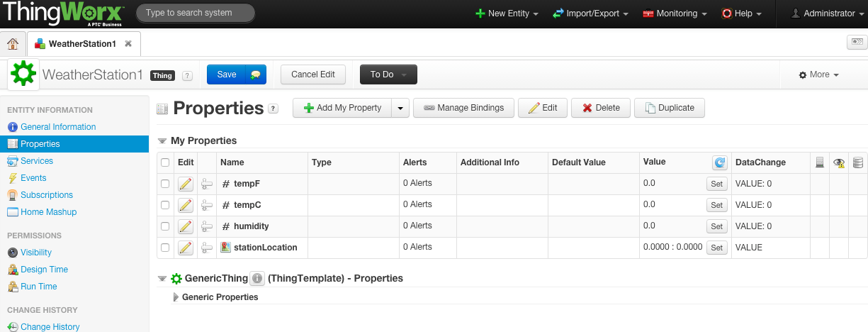Click Cancel Edit button
Screen dimensions: 868x332
pos(313,74)
